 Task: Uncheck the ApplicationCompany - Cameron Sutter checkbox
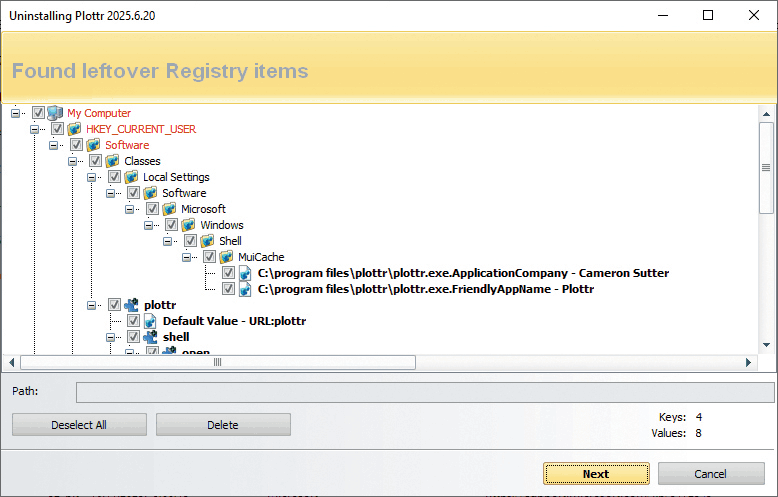pyautogui.click(x=228, y=273)
